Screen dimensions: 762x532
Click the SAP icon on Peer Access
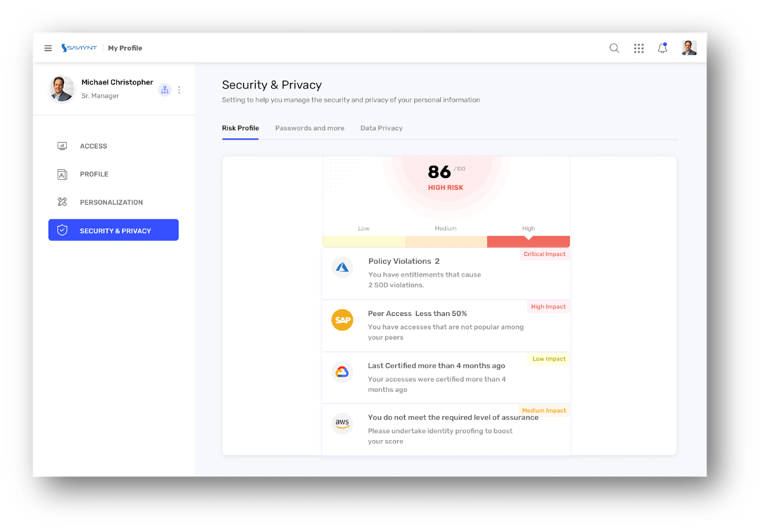click(x=342, y=320)
